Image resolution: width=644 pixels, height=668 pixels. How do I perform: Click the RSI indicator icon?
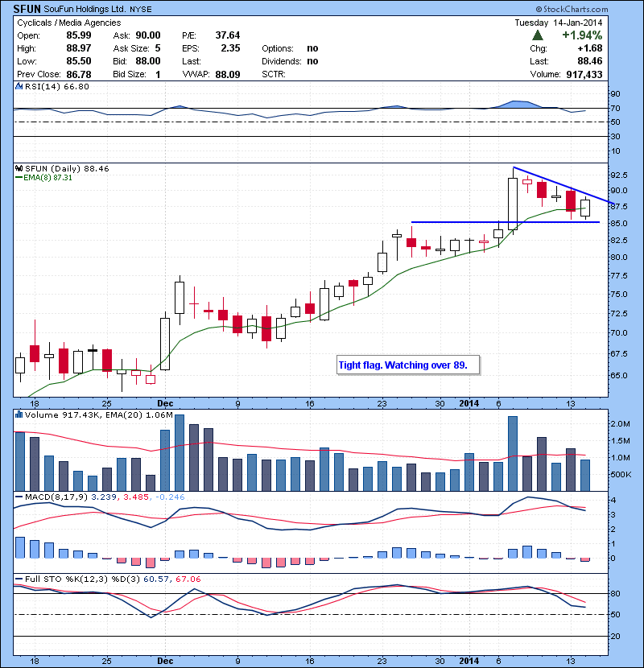point(19,86)
